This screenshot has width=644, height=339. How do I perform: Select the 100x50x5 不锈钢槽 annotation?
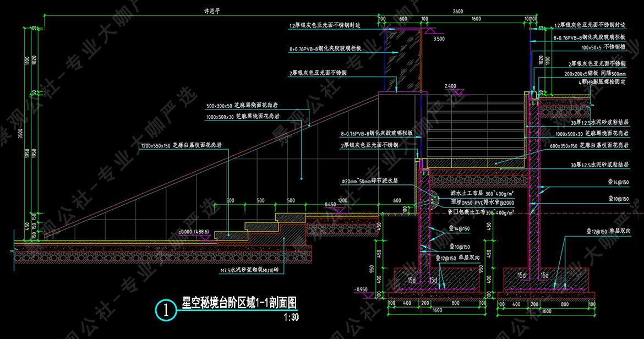coord(603,47)
